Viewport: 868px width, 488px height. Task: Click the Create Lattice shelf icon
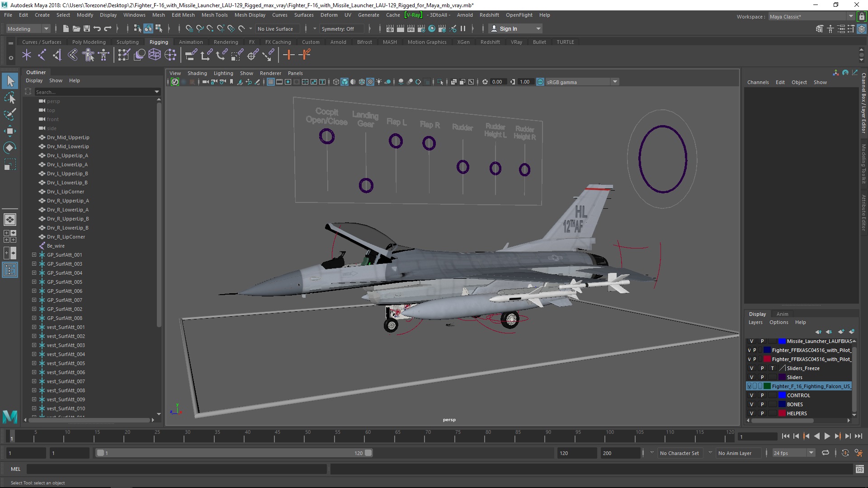[x=155, y=55]
